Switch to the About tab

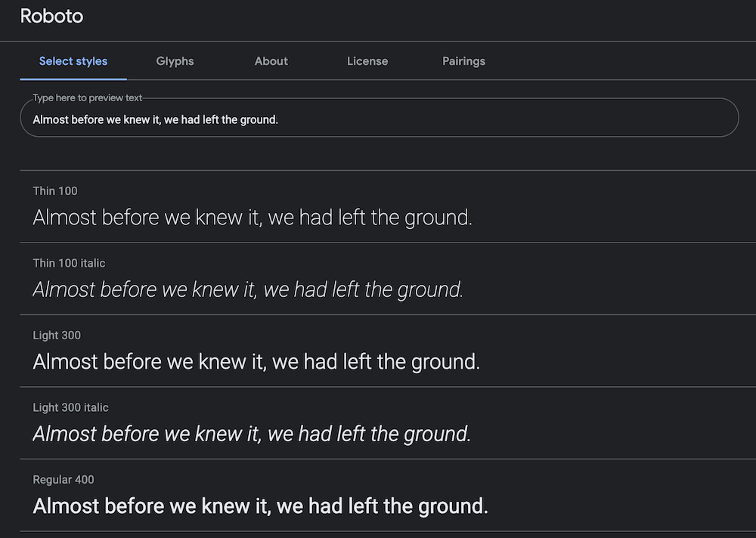pyautogui.click(x=271, y=61)
